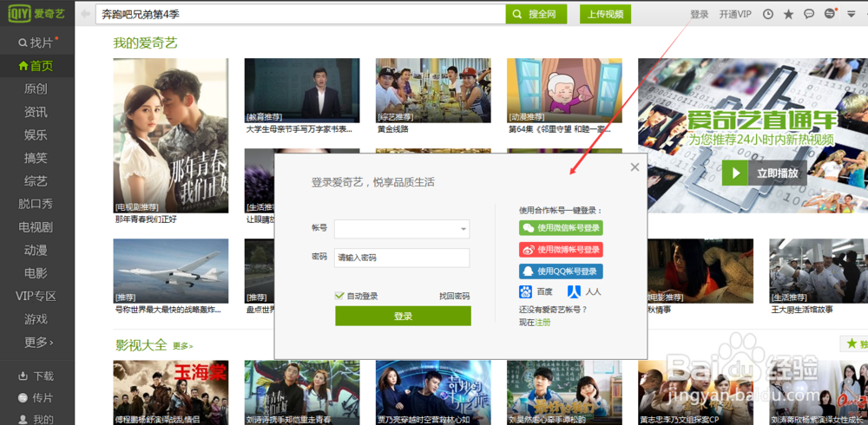
Task: Click the transfer icon with red dot
Action: [x=830, y=14]
